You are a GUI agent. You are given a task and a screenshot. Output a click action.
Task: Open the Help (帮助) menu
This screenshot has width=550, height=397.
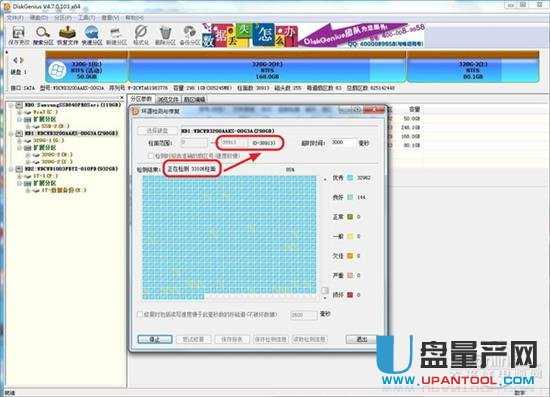pyautogui.click(x=134, y=18)
